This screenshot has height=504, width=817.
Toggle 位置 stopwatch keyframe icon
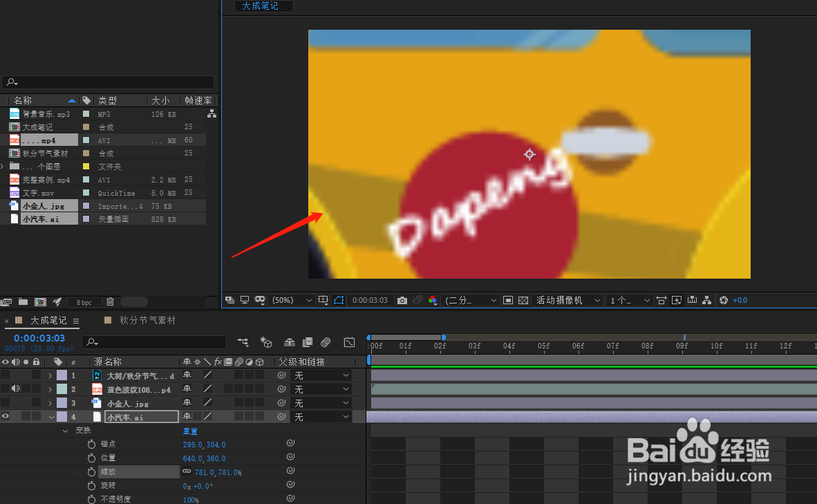pyautogui.click(x=91, y=458)
